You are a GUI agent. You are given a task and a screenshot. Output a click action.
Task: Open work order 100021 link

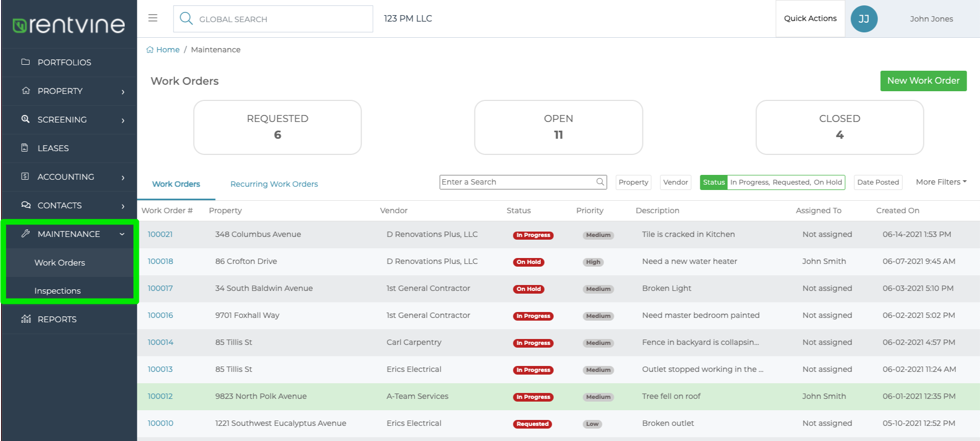pos(160,234)
